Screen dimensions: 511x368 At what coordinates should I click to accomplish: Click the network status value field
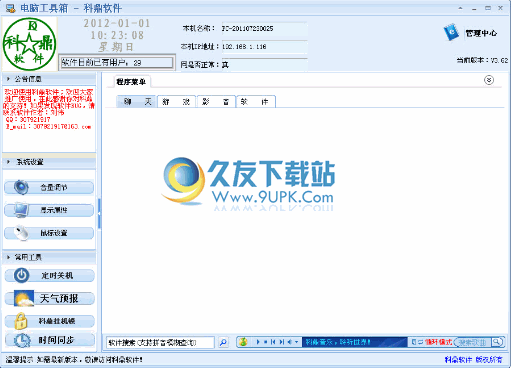coord(264,65)
